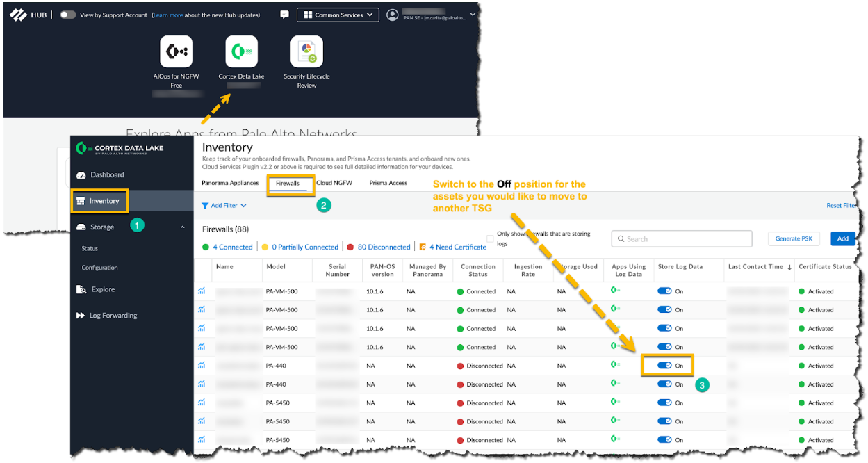This screenshot has height=463, width=868.
Task: Filter by 4 Connected firewalls
Action: coord(227,247)
